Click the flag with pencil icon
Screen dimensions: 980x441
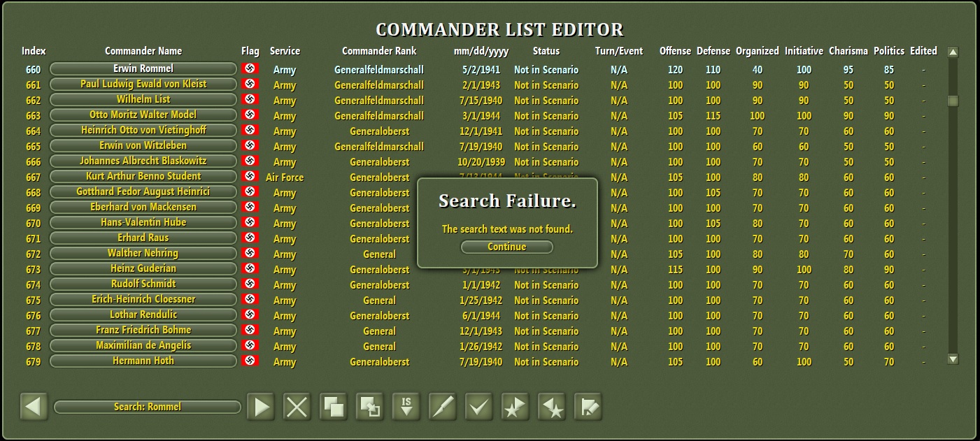coord(588,407)
